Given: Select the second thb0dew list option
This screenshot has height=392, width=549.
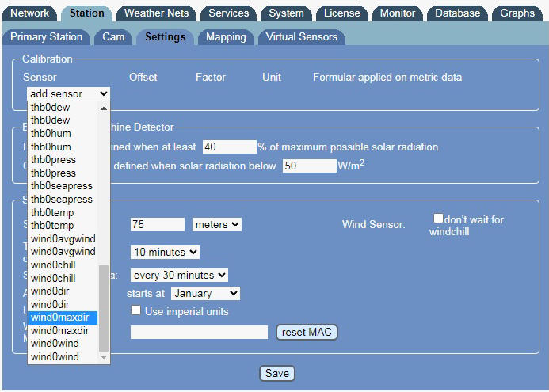Looking at the screenshot, I should (63, 120).
